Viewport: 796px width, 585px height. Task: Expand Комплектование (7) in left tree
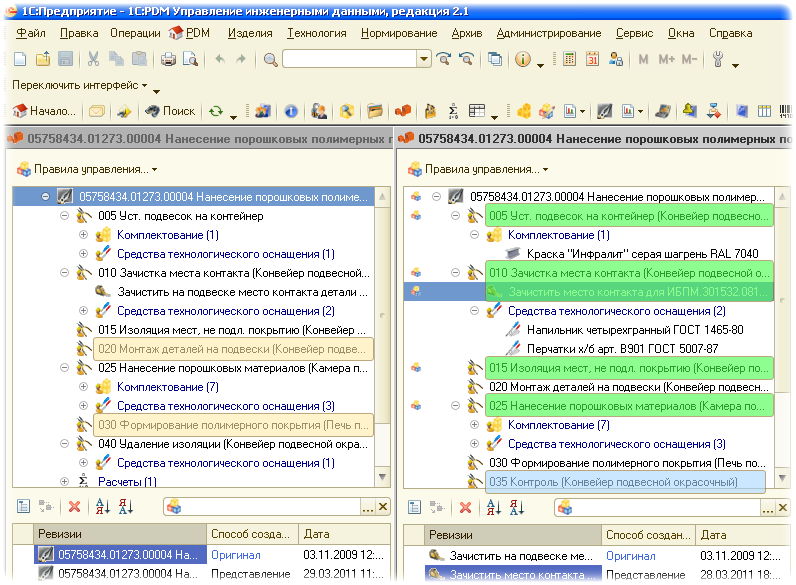click(x=84, y=387)
